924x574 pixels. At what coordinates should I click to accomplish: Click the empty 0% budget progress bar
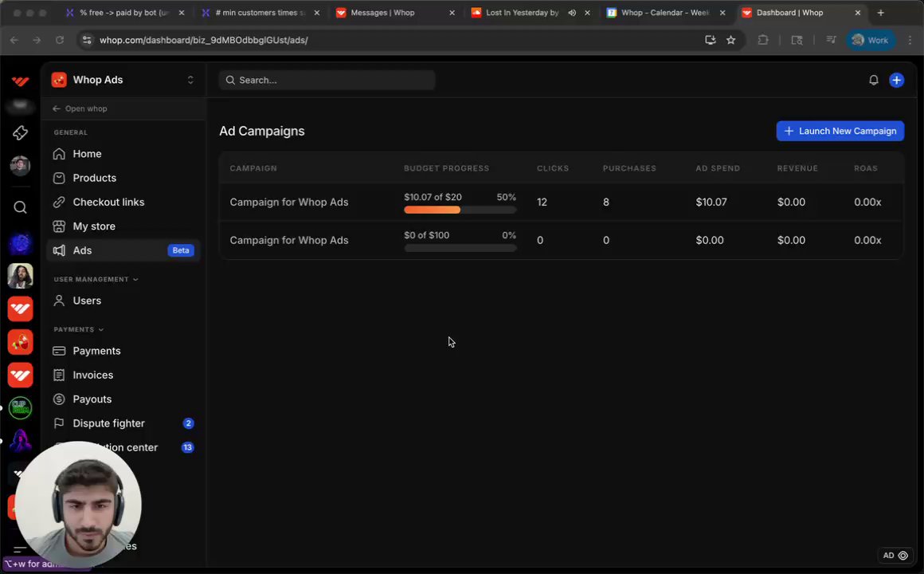coord(460,249)
